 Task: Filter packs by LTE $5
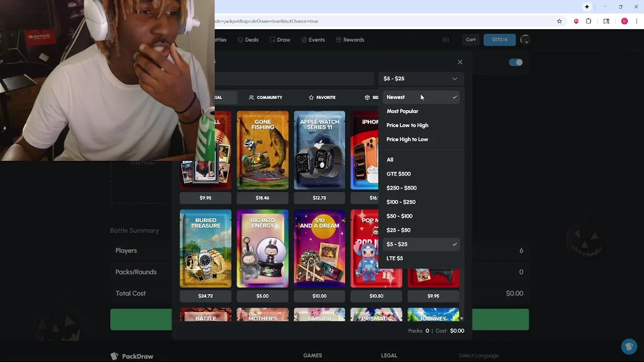pyautogui.click(x=420, y=258)
